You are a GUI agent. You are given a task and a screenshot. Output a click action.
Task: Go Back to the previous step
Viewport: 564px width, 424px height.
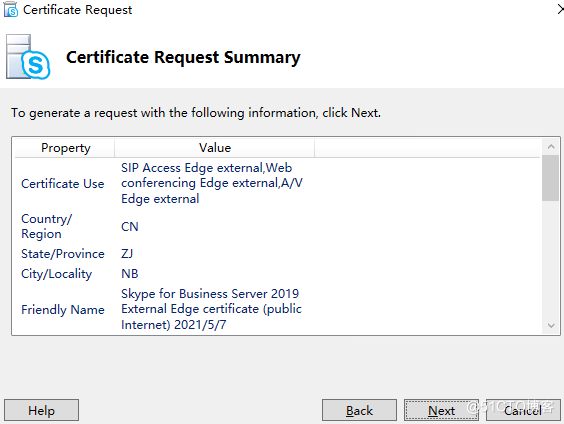pos(359,410)
